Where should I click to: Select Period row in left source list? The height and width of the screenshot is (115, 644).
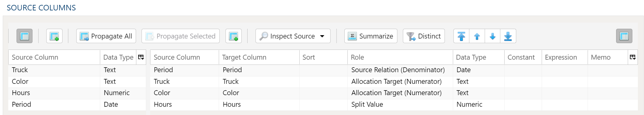point(77,105)
